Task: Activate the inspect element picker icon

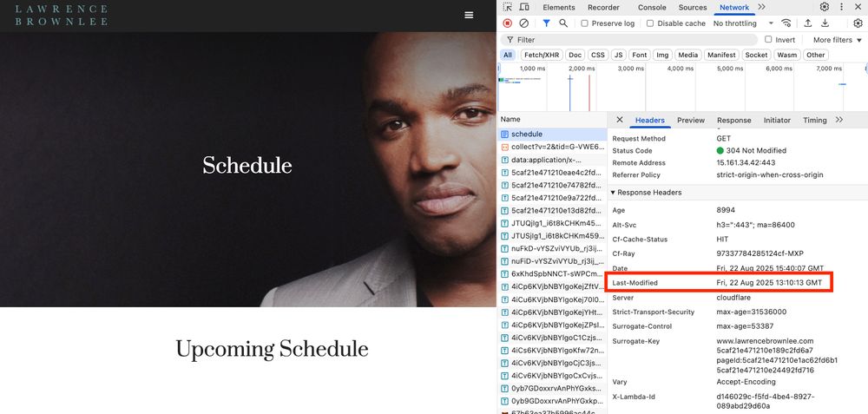Action: 508,7
